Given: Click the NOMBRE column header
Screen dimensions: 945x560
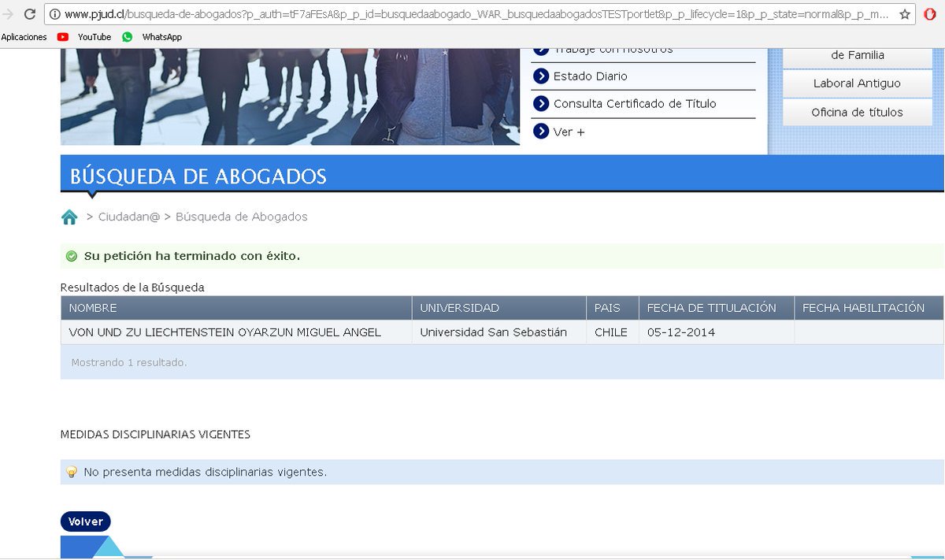Looking at the screenshot, I should point(236,308).
